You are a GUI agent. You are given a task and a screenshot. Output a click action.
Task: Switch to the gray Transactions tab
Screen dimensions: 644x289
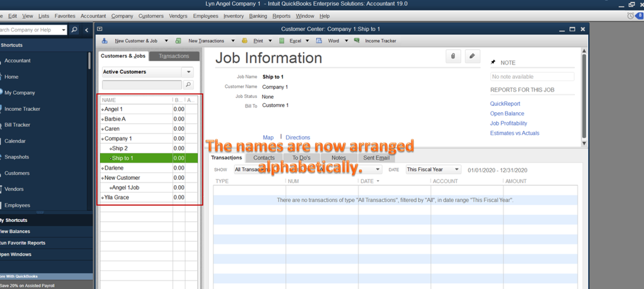point(174,56)
